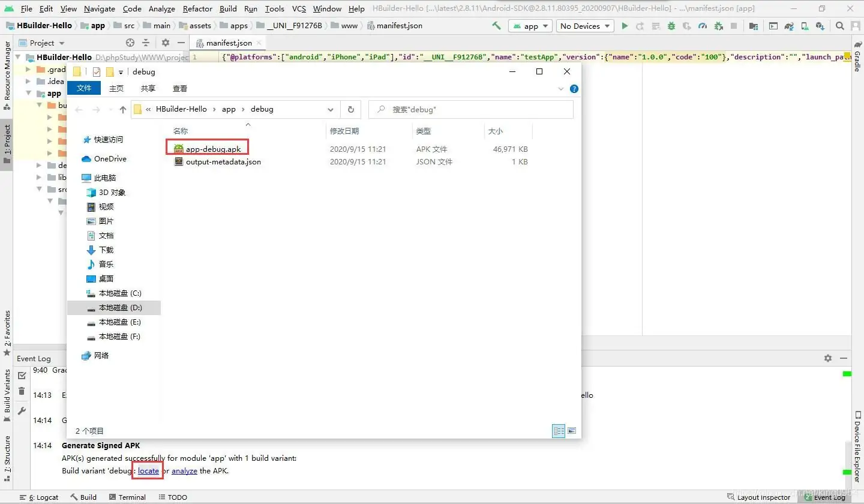
Task: Click the Explorer search box
Action: click(471, 109)
